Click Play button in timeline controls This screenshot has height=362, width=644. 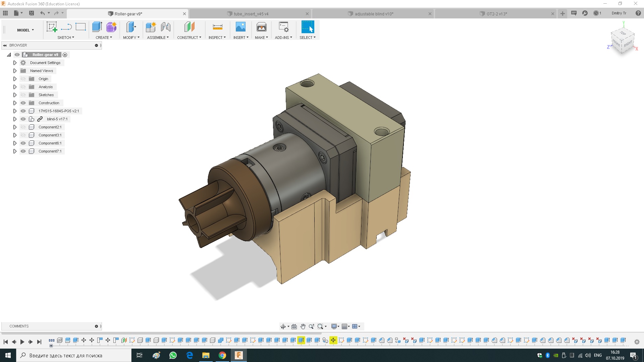coord(22,342)
